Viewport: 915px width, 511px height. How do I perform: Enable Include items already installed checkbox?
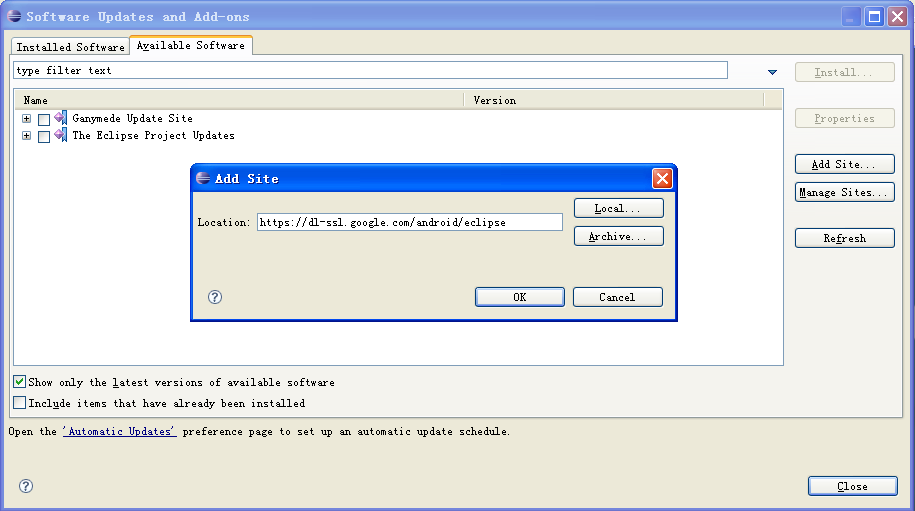[x=19, y=402]
